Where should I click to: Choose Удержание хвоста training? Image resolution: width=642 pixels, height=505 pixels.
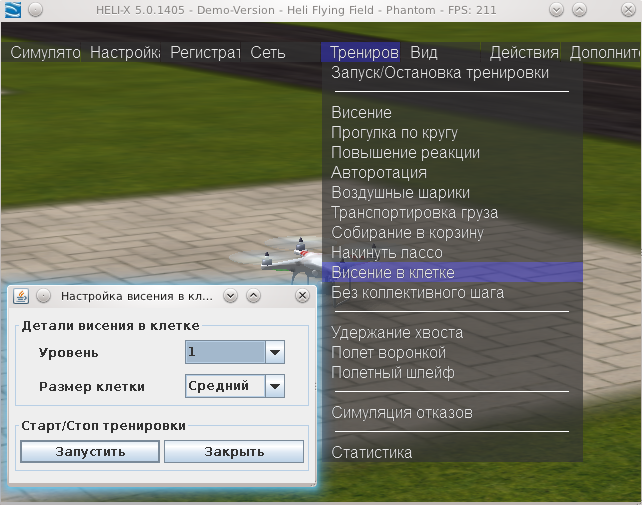(x=452, y=333)
